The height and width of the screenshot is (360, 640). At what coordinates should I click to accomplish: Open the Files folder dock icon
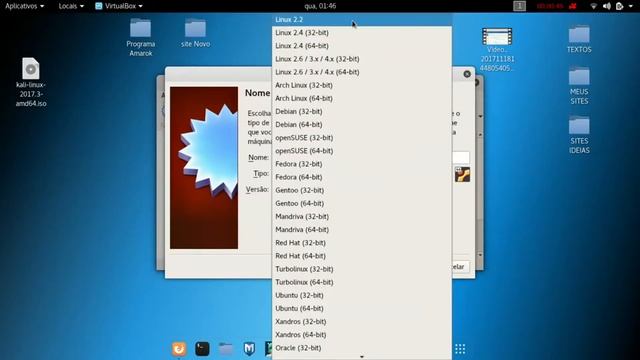(x=226, y=349)
